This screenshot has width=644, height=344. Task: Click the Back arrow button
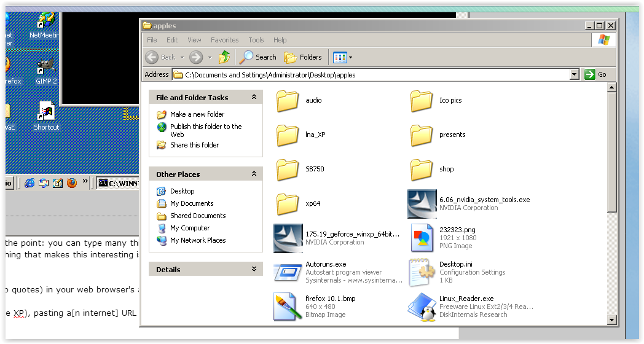tap(152, 57)
